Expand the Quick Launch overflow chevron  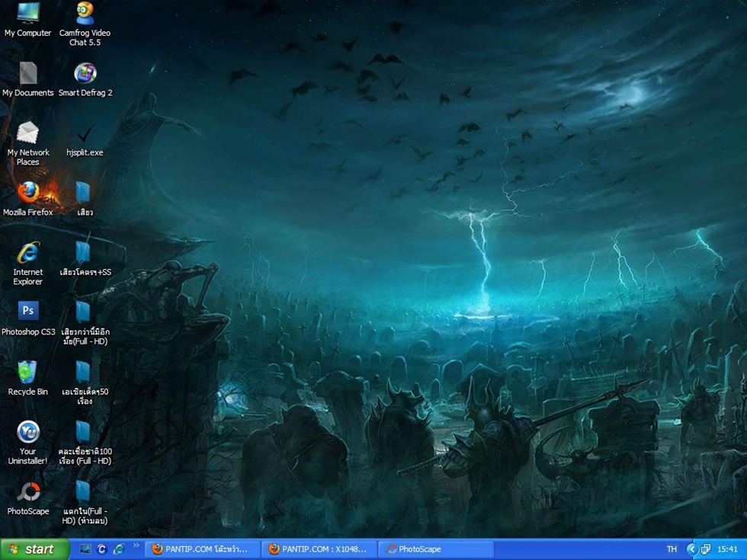click(136, 546)
